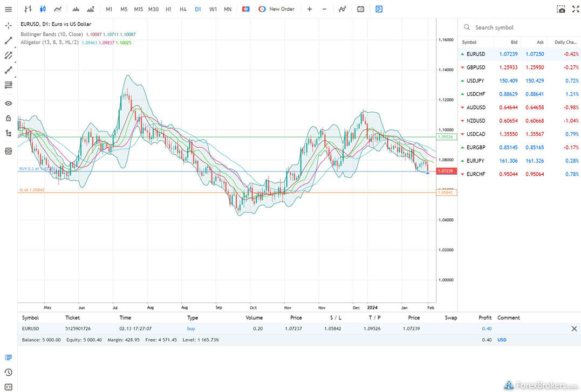Set timeframe to MN
The image size is (581, 392).
228,9
